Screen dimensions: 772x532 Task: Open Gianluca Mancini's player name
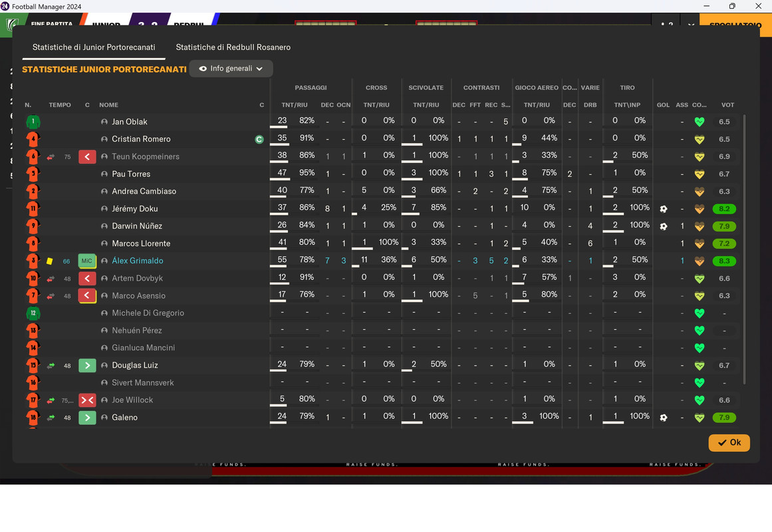coord(143,348)
